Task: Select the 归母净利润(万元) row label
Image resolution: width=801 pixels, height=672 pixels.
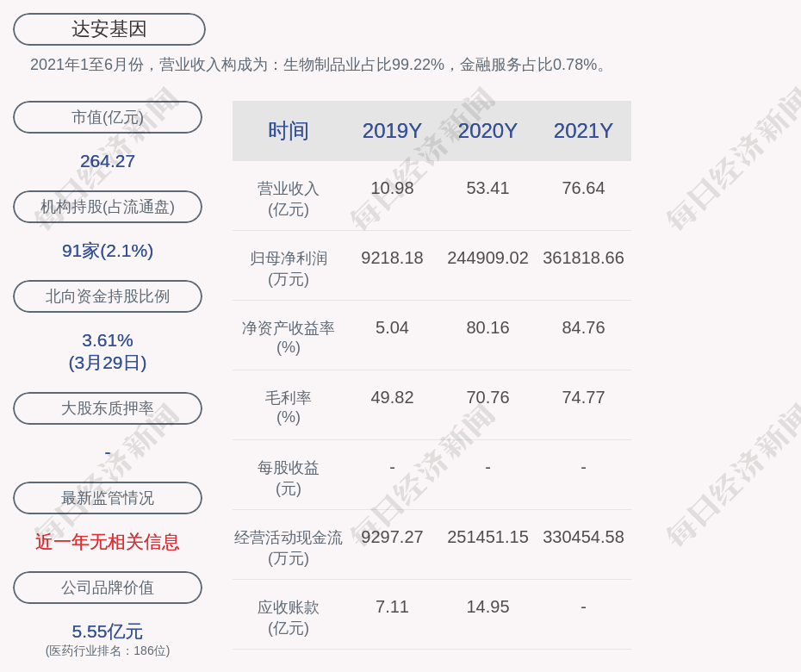Action: point(289,268)
